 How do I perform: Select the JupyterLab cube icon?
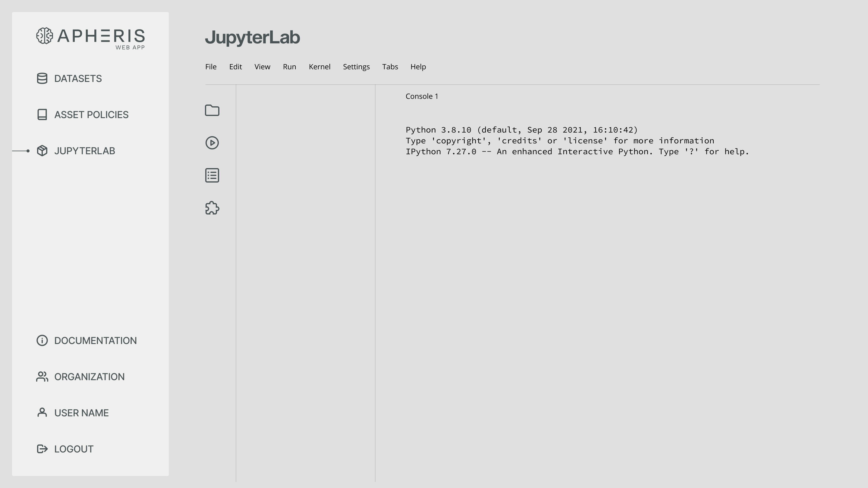click(x=42, y=151)
